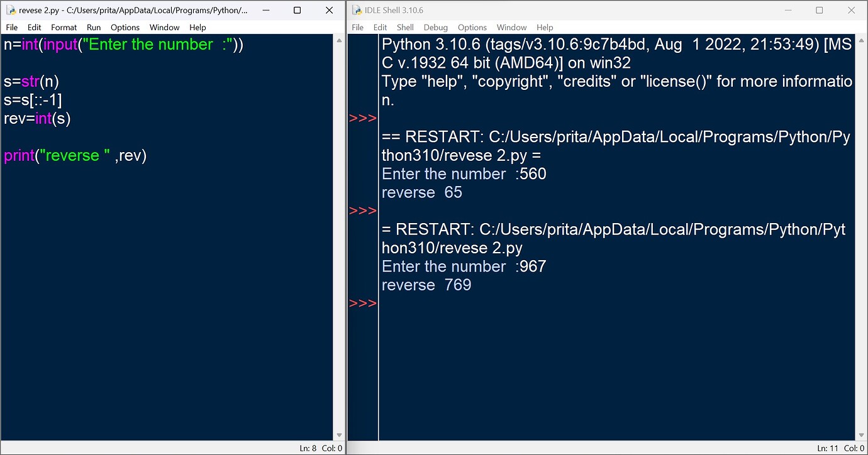Open Window menu in the IDLE Shell
The width and height of the screenshot is (868, 455).
tap(512, 28)
